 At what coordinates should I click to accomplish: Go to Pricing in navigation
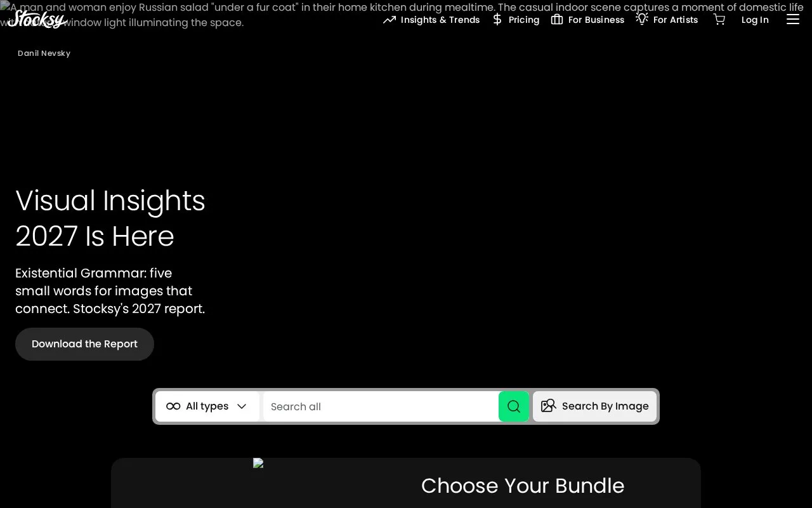516,20
